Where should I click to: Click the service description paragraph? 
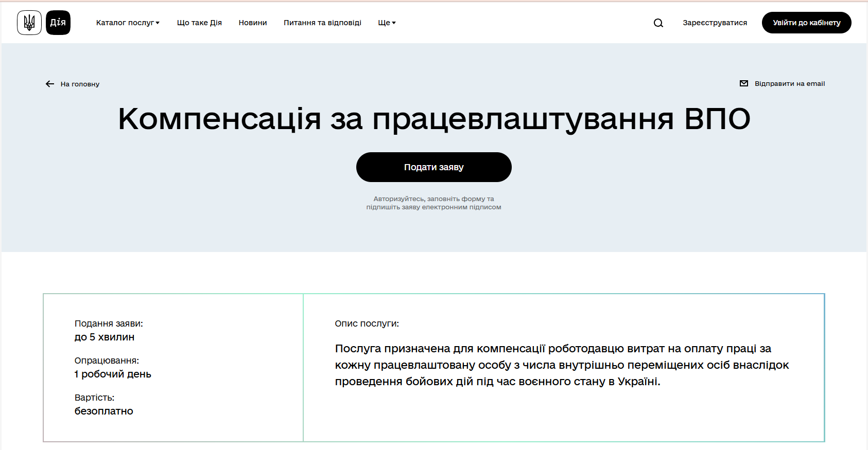[561, 365]
